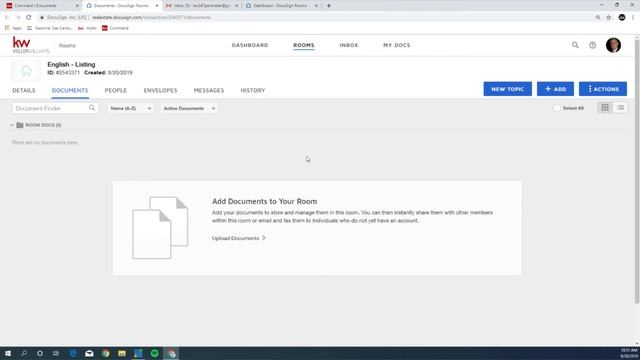Screen dimensions: 640x360
Task: Open Task View in the taskbar
Action: 56,353
